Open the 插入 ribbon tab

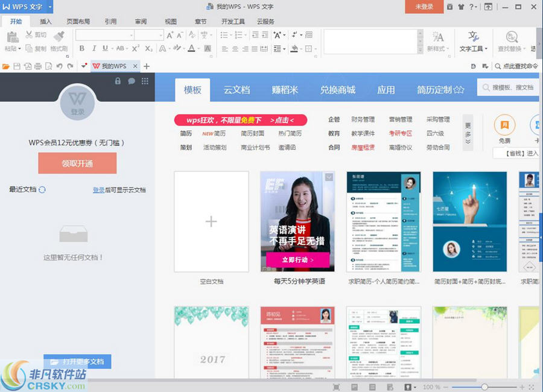45,22
